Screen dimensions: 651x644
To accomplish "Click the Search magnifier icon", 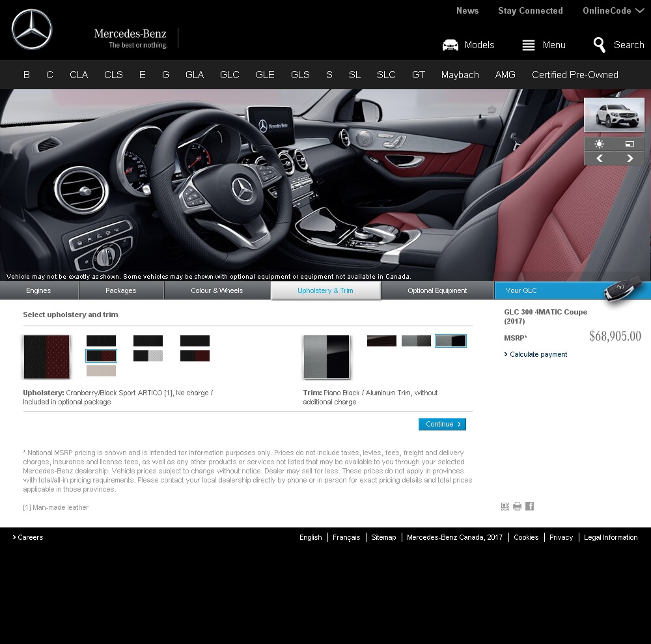I will (x=599, y=44).
